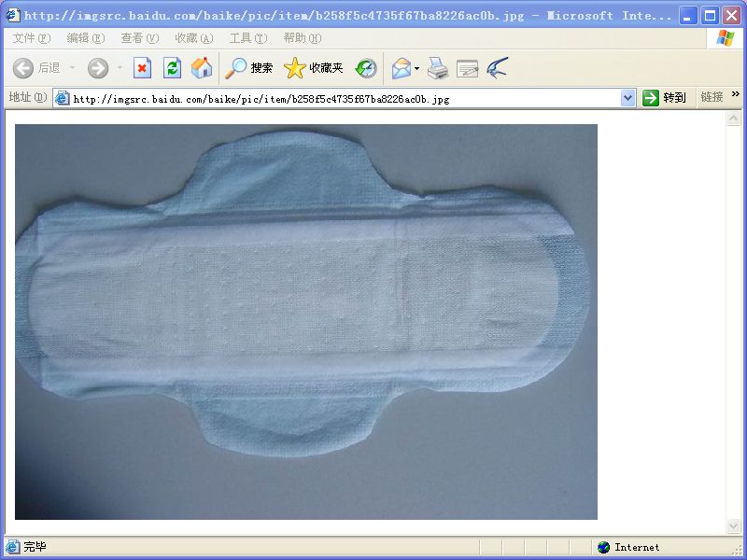747x560 pixels.
Task: Expand the Links toolbar chevron
Action: click(736, 94)
